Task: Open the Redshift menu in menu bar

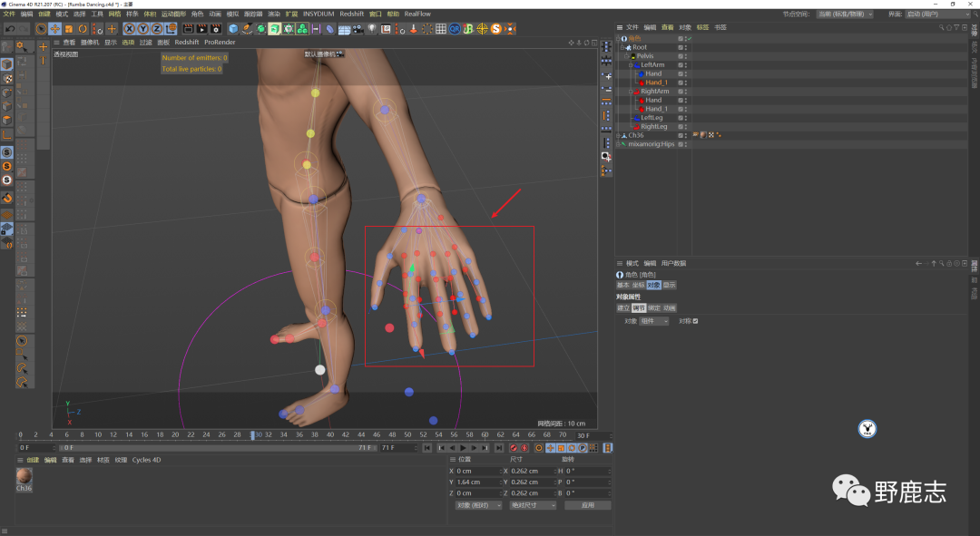Action: pos(350,15)
